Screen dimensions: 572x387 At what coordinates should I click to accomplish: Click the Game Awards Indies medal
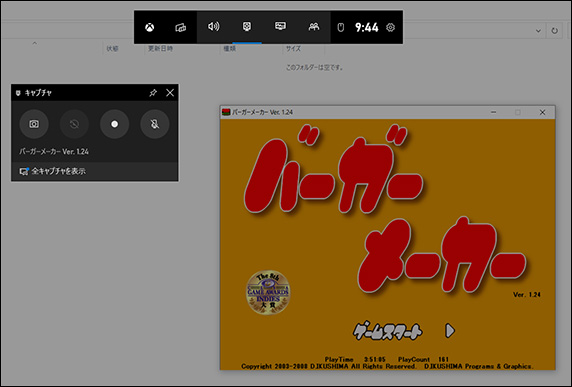tap(268, 292)
